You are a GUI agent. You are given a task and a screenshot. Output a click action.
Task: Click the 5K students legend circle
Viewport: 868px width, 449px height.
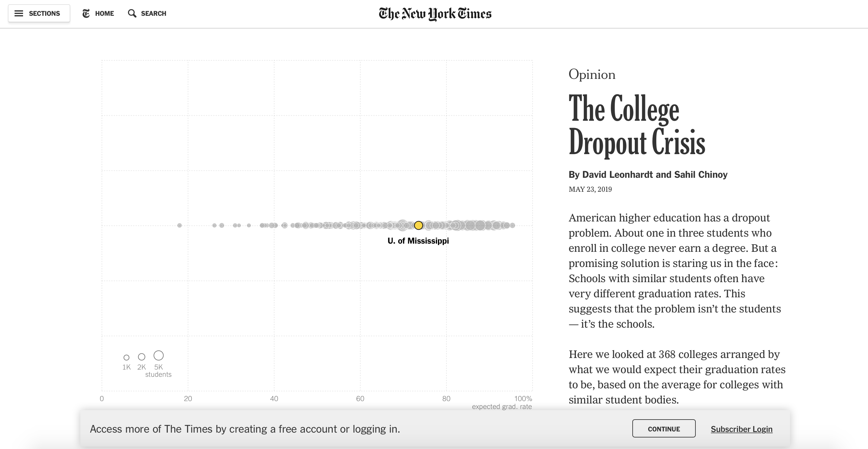tap(158, 355)
